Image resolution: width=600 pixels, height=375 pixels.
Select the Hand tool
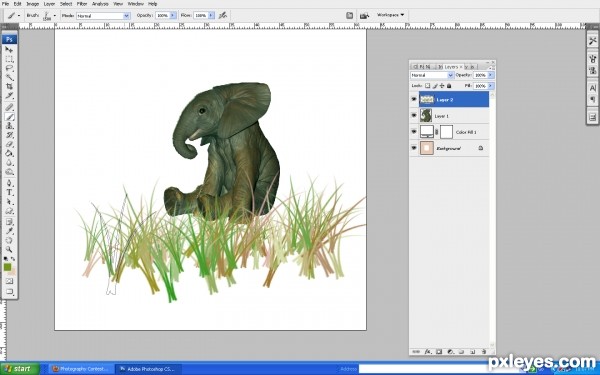coord(9,241)
